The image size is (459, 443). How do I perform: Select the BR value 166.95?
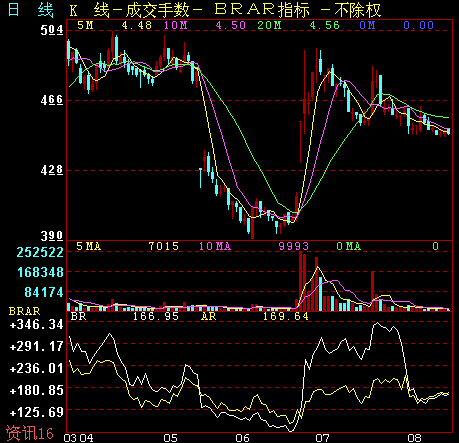(156, 316)
